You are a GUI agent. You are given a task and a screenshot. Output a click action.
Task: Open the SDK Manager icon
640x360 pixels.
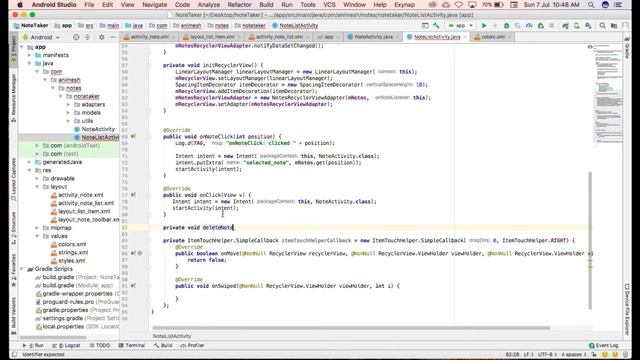[x=588, y=25]
